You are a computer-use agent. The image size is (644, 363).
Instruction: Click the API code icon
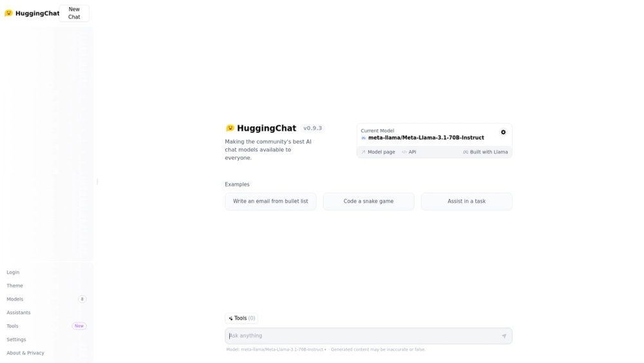pyautogui.click(x=404, y=152)
